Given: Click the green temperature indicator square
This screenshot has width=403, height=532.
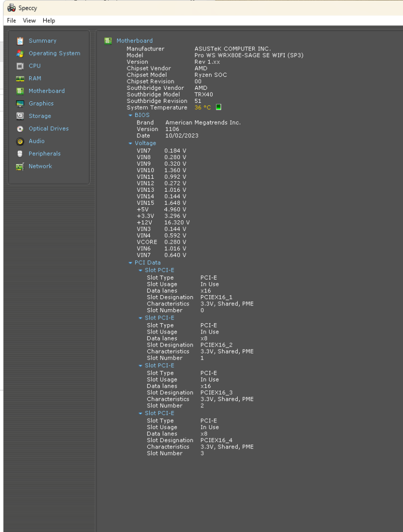Looking at the screenshot, I should point(218,107).
